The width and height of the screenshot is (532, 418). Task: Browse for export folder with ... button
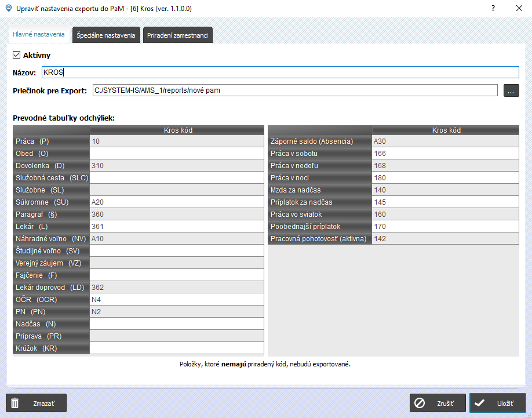511,90
